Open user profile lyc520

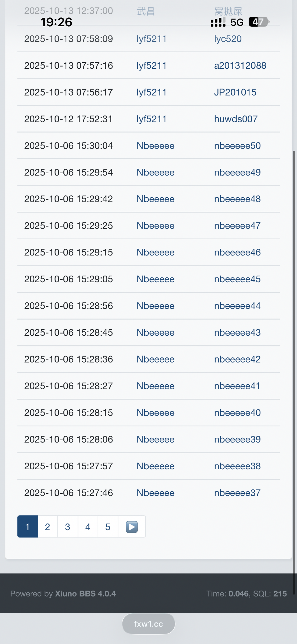tap(228, 39)
